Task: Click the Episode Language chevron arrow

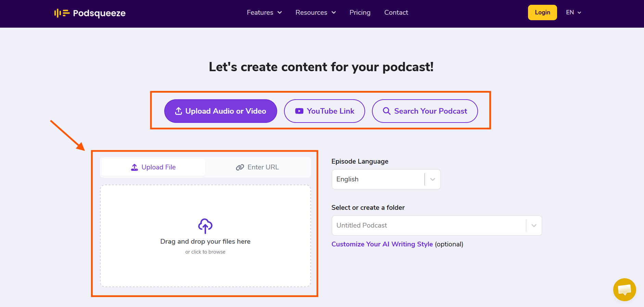Action: click(x=433, y=179)
